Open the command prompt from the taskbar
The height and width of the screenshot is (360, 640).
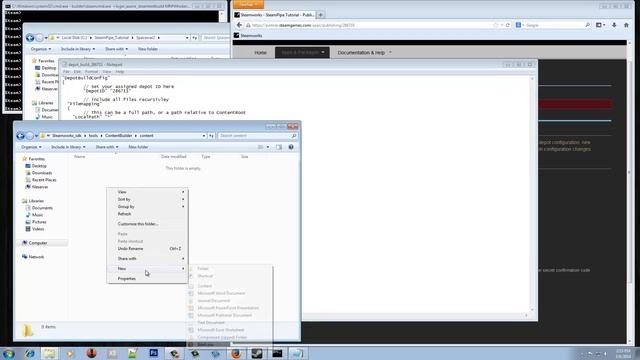(278, 353)
